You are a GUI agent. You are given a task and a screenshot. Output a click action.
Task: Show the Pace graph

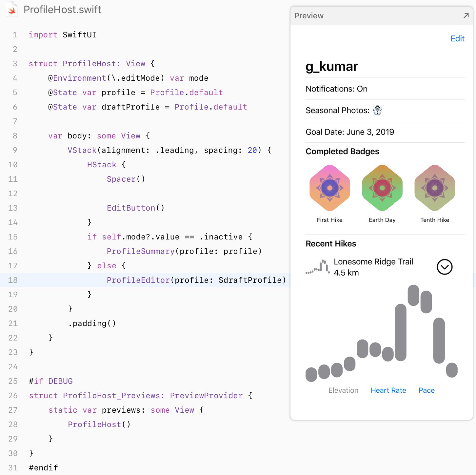(x=426, y=390)
